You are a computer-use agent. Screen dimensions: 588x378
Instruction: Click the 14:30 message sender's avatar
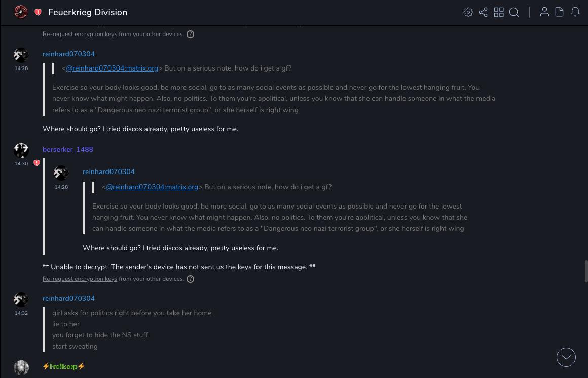(x=21, y=151)
